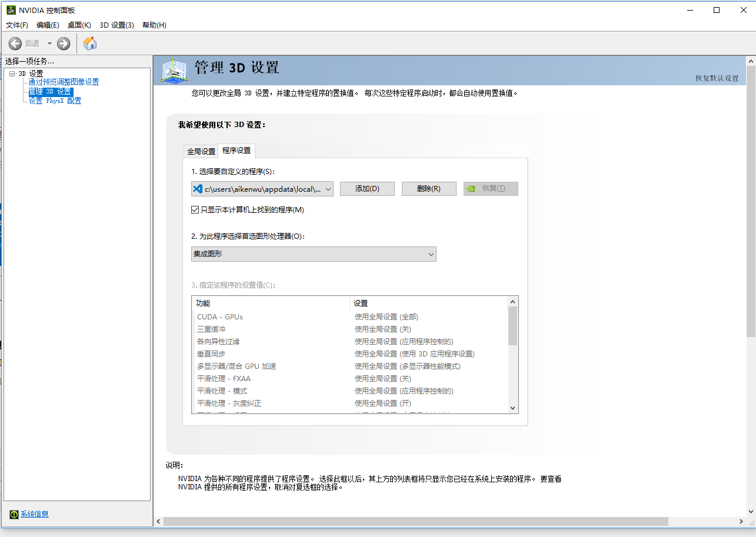Expand the preferred graphics processor dropdown

431,254
